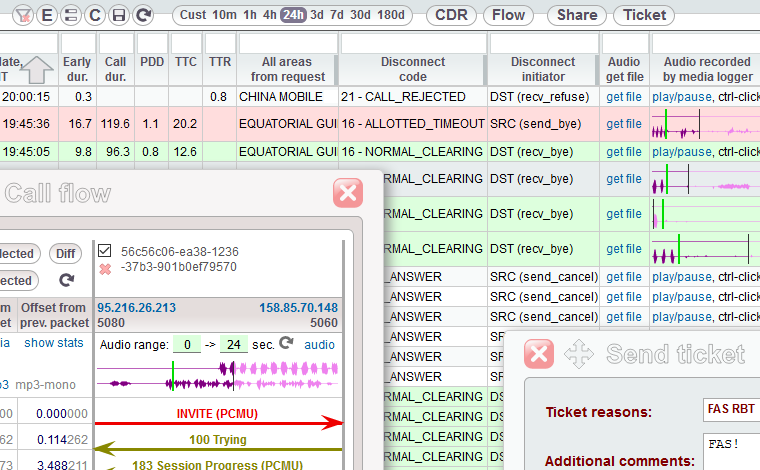Screen dimensions: 760x470
Task: Click the 95.216.26.213 IP address
Action: (137, 308)
